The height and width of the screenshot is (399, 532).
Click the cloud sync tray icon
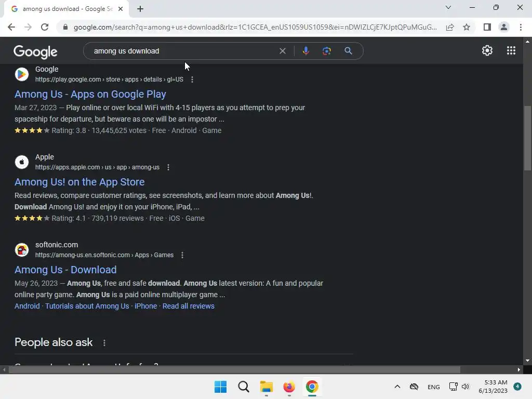coord(414,387)
